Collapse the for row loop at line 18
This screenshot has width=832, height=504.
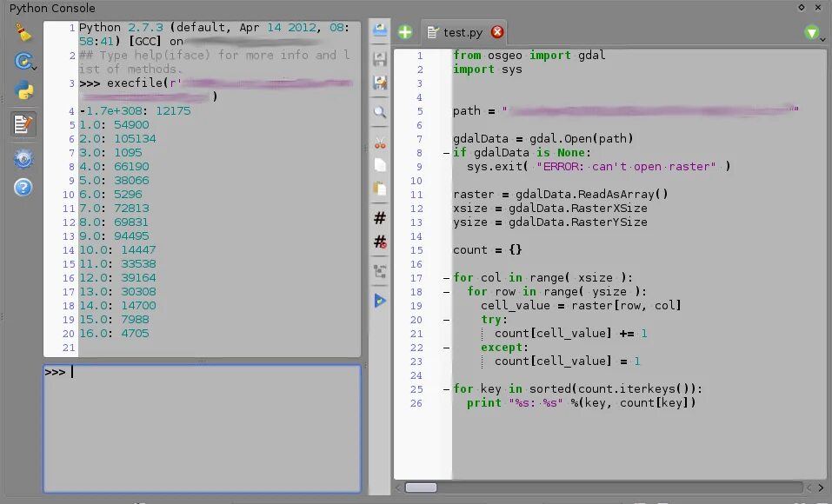click(x=446, y=292)
